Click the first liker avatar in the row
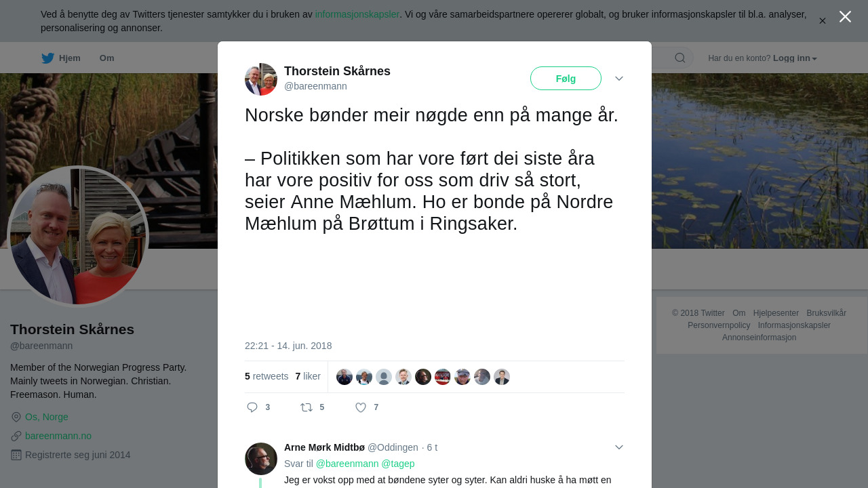The image size is (868, 488). click(x=344, y=377)
